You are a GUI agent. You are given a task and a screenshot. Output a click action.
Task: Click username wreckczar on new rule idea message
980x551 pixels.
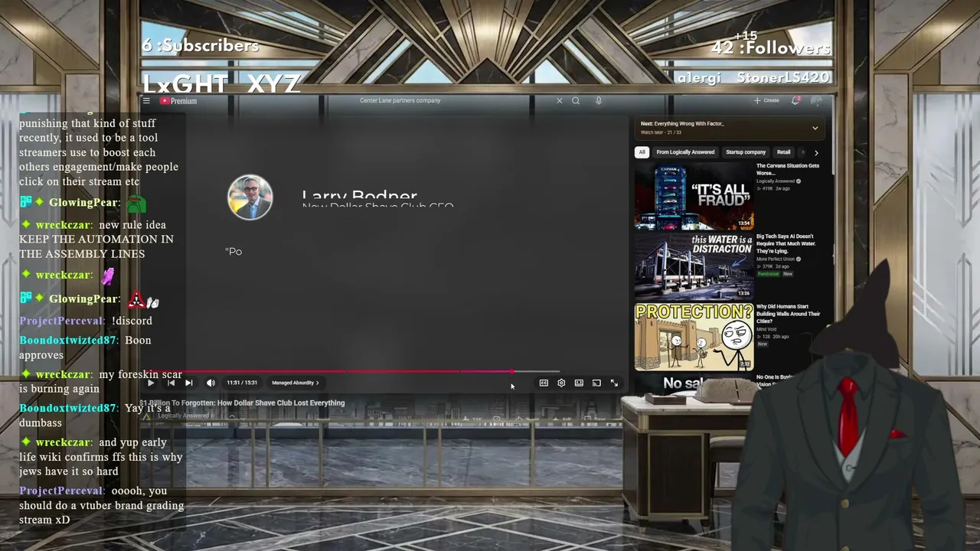click(64, 225)
